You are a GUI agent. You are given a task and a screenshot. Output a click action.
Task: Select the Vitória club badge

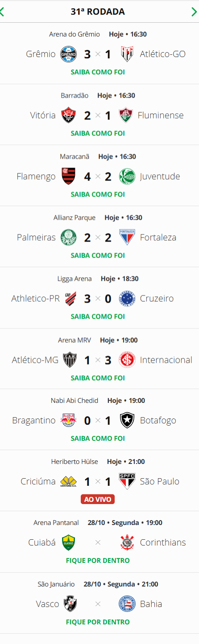pyautogui.click(x=69, y=115)
